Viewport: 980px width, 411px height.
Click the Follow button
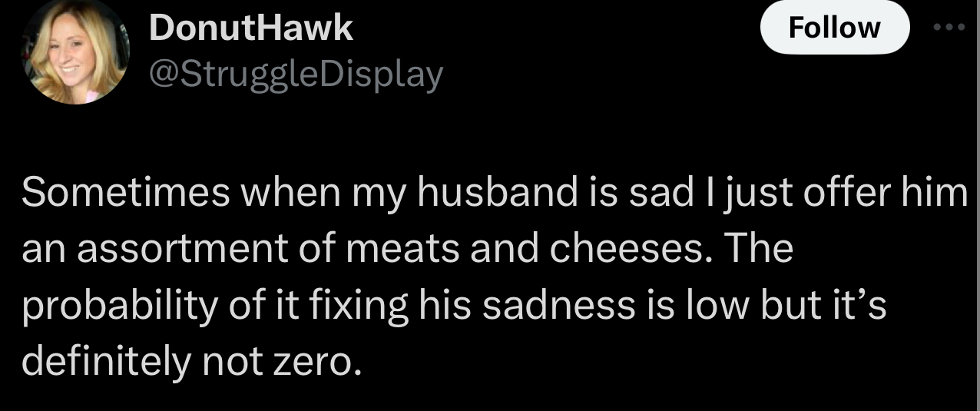tap(834, 28)
